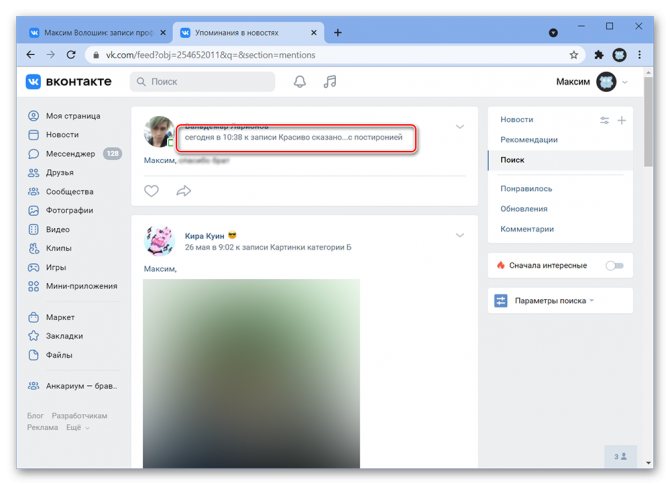
Task: Open Chrome extensions puzzle icon
Action: pos(598,55)
